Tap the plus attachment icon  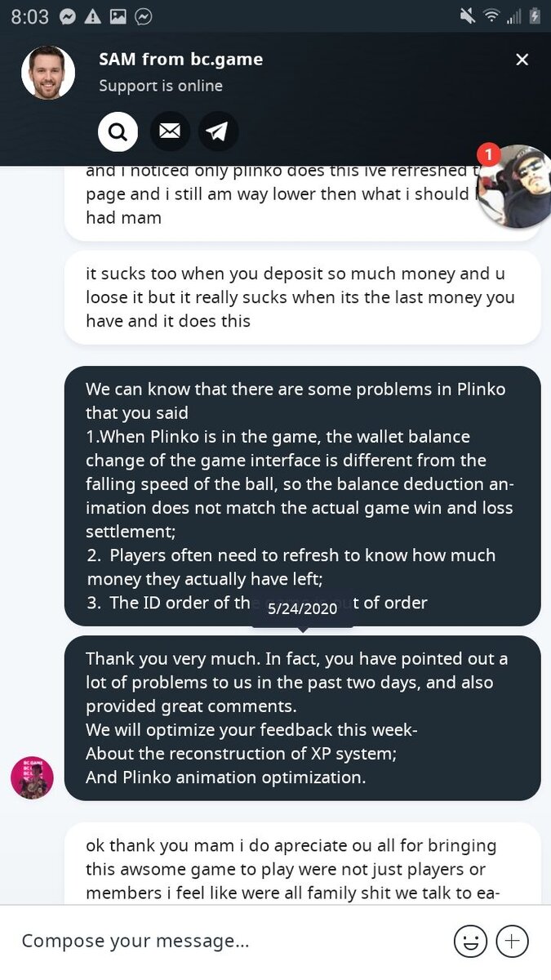click(x=513, y=941)
